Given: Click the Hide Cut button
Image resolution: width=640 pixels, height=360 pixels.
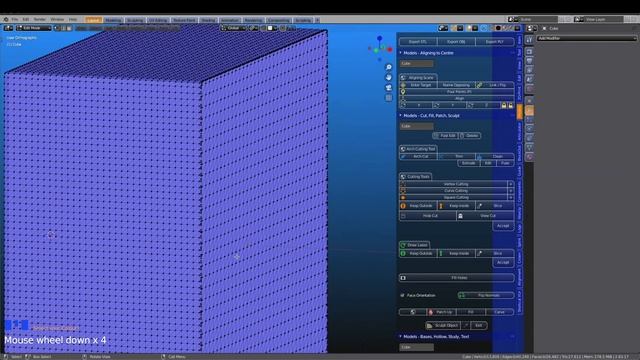Looking at the screenshot, I should 427,216.
